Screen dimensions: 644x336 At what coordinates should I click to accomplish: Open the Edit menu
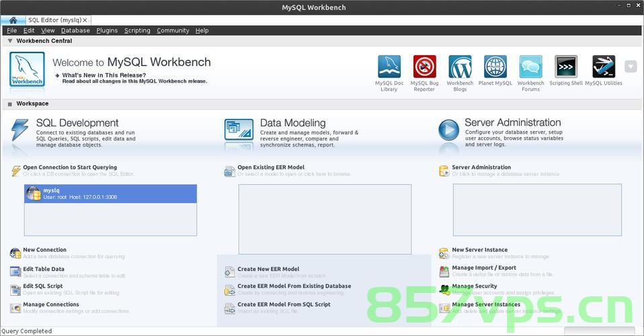(x=29, y=30)
